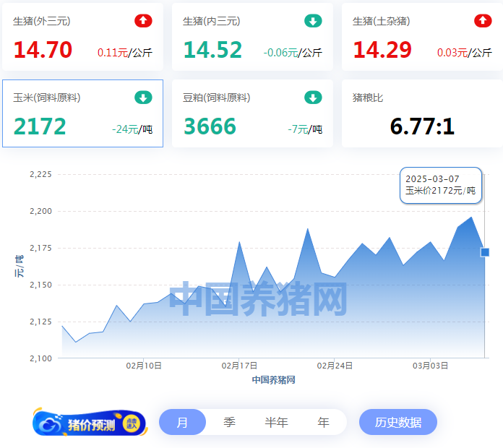Viewport: 503px width, 448px height.
Task: Click the 14.70 price value
Action: (43, 50)
